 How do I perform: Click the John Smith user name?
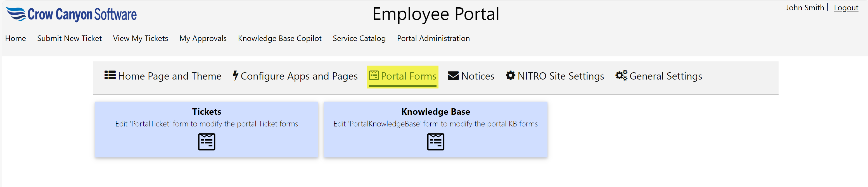click(805, 8)
